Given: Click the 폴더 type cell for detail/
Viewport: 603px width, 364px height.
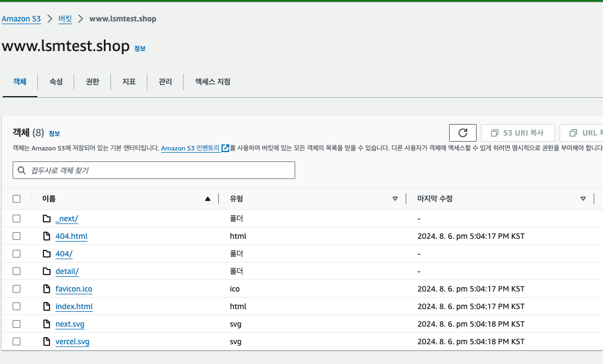Looking at the screenshot, I should click(236, 271).
